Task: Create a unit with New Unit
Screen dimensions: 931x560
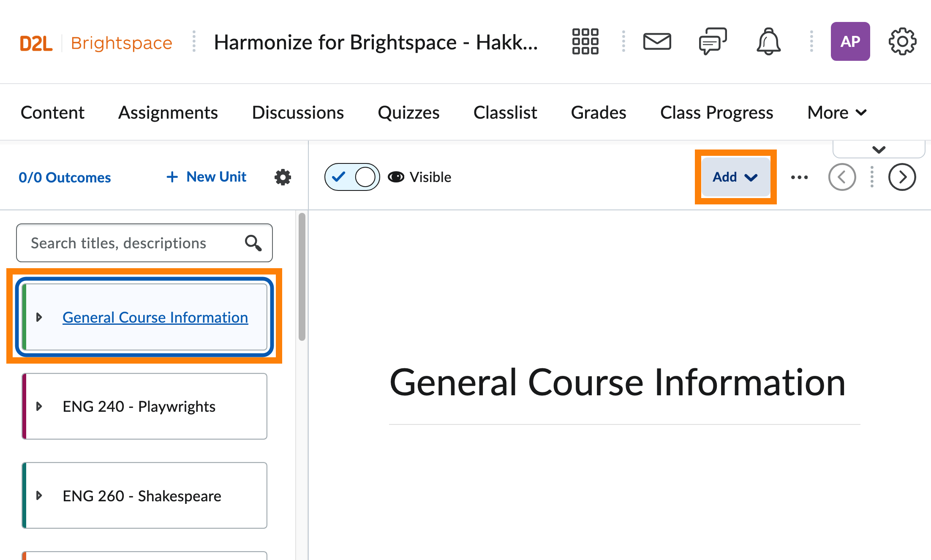Action: (x=206, y=177)
